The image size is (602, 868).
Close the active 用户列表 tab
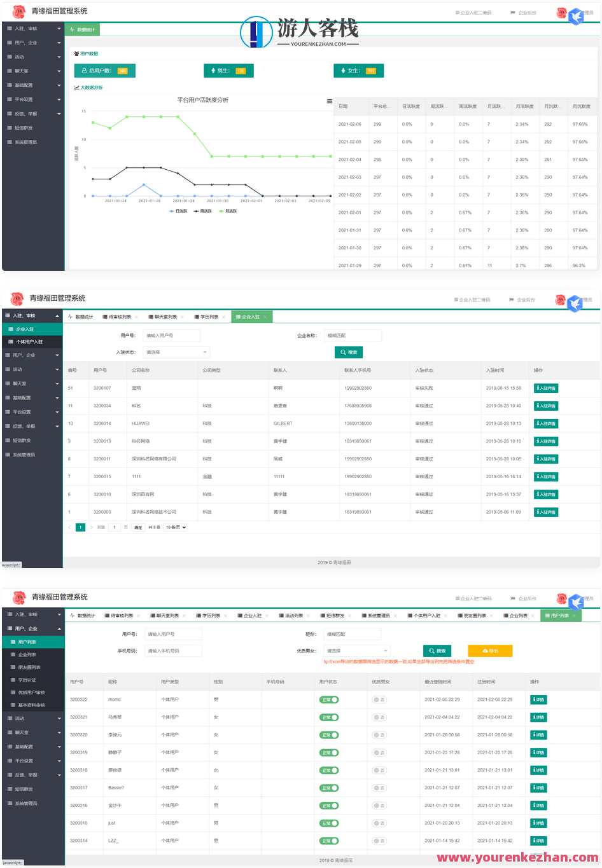click(x=574, y=616)
